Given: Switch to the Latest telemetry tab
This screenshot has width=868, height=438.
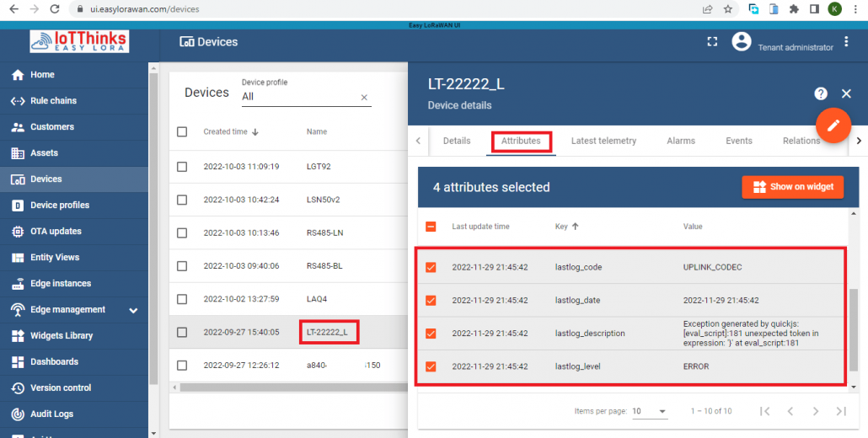Looking at the screenshot, I should [x=603, y=141].
